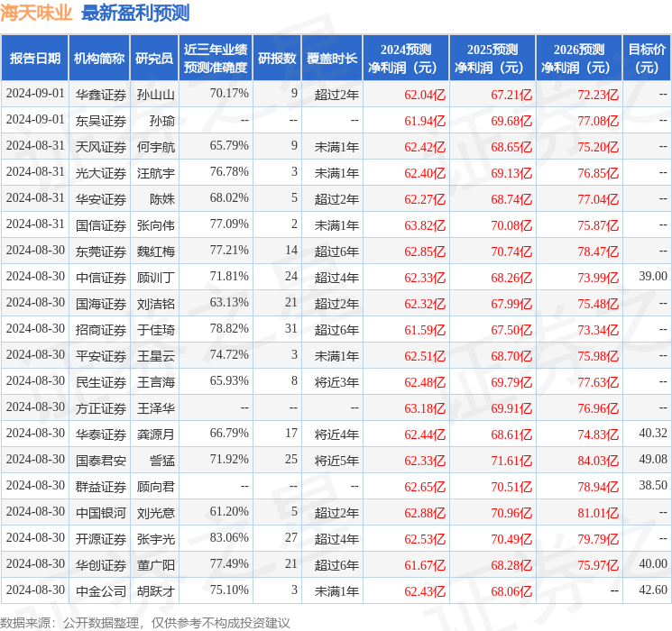Click analyst name 孙山山
The height and width of the screenshot is (631, 672).
[155, 95]
